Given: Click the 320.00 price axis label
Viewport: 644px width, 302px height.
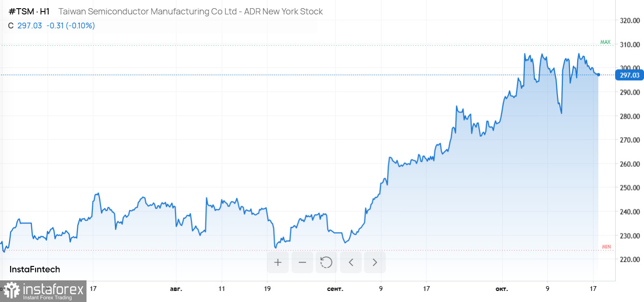Looking at the screenshot, I should point(630,21).
